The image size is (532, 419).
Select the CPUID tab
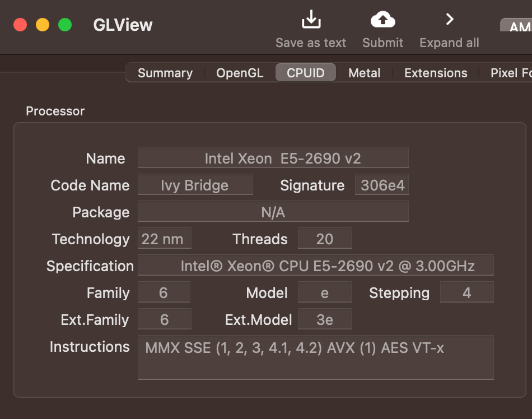click(306, 73)
